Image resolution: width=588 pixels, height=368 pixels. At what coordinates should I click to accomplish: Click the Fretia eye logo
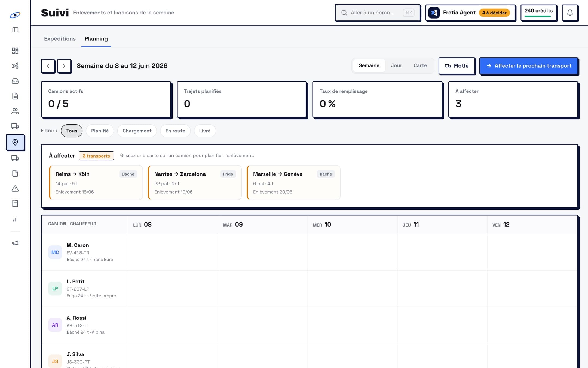(x=15, y=15)
